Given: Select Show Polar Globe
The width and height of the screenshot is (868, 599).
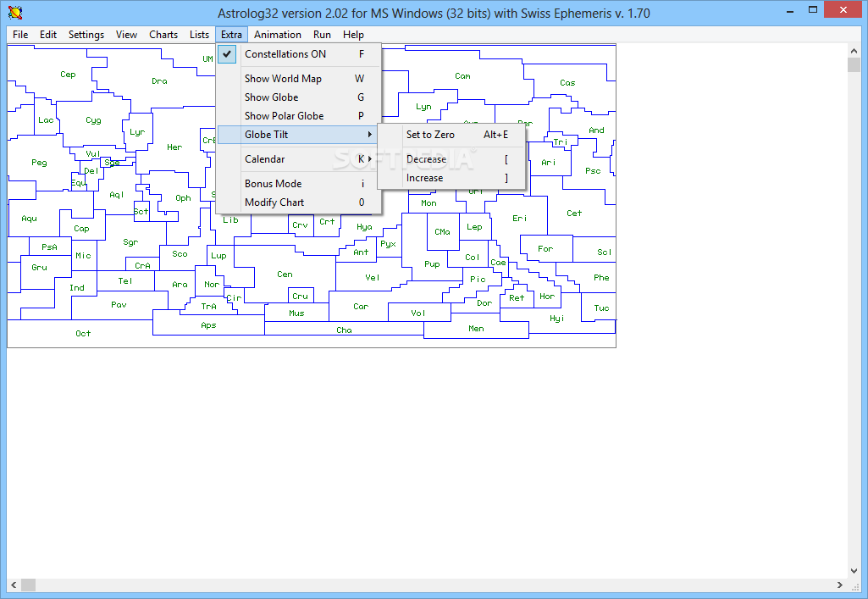Looking at the screenshot, I should pyautogui.click(x=298, y=116).
